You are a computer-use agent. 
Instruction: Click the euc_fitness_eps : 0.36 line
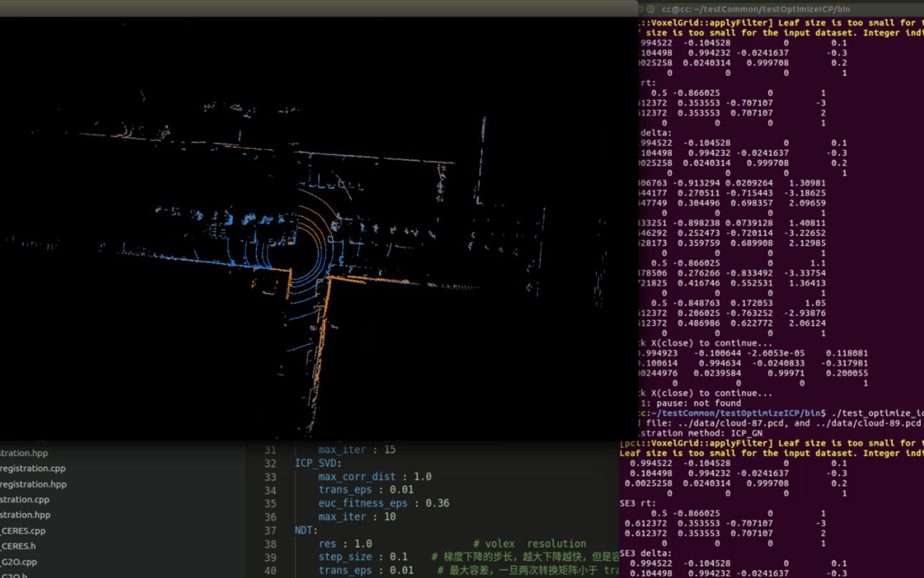[384, 503]
